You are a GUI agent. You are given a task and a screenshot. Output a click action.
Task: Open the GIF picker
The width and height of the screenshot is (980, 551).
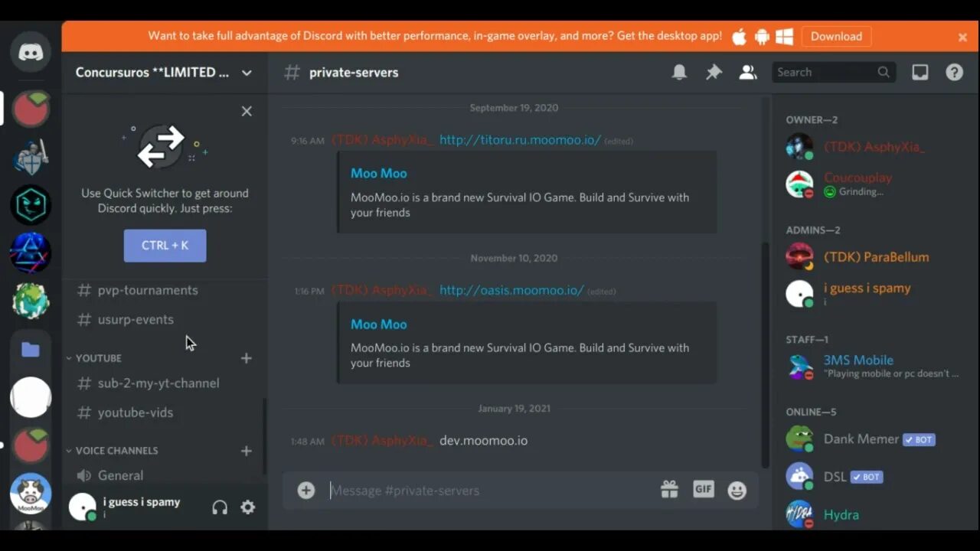[703, 489]
